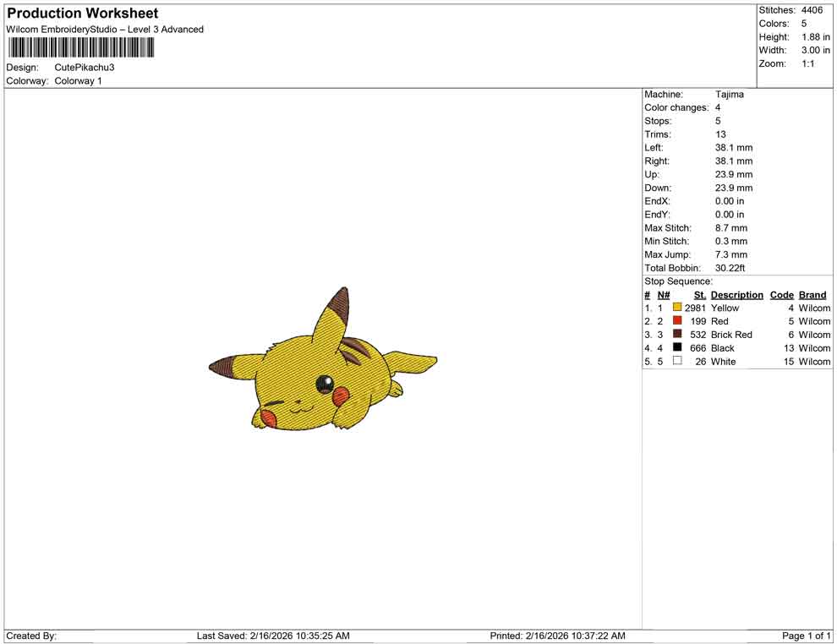Click the Code column header
The image size is (837, 644).
coord(781,294)
